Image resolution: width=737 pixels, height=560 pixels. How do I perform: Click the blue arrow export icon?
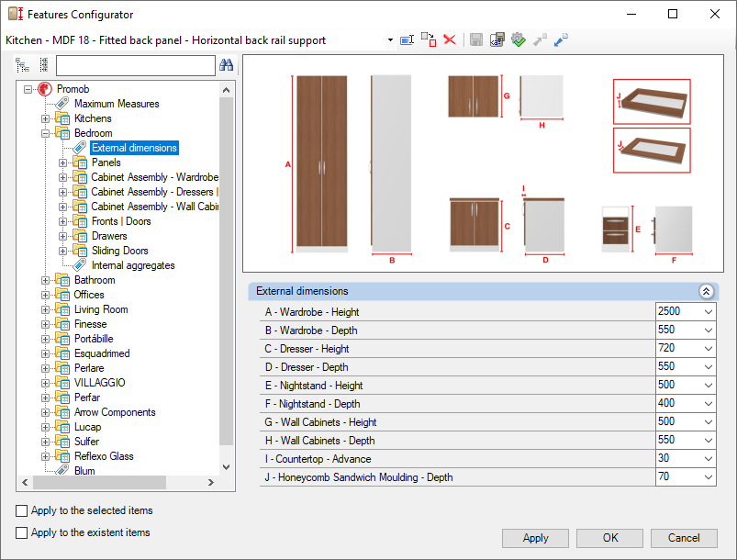(561, 40)
